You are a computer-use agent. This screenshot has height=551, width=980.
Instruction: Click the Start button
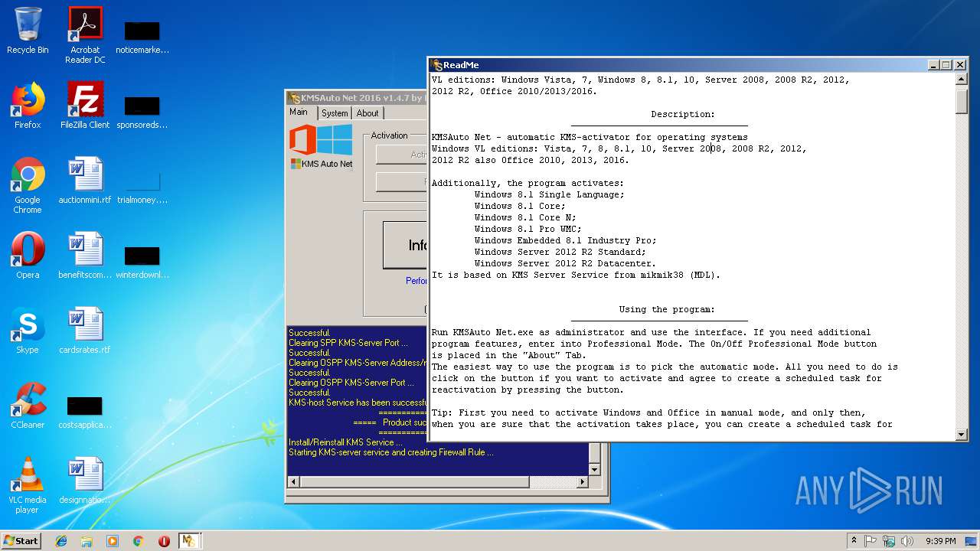click(x=21, y=541)
